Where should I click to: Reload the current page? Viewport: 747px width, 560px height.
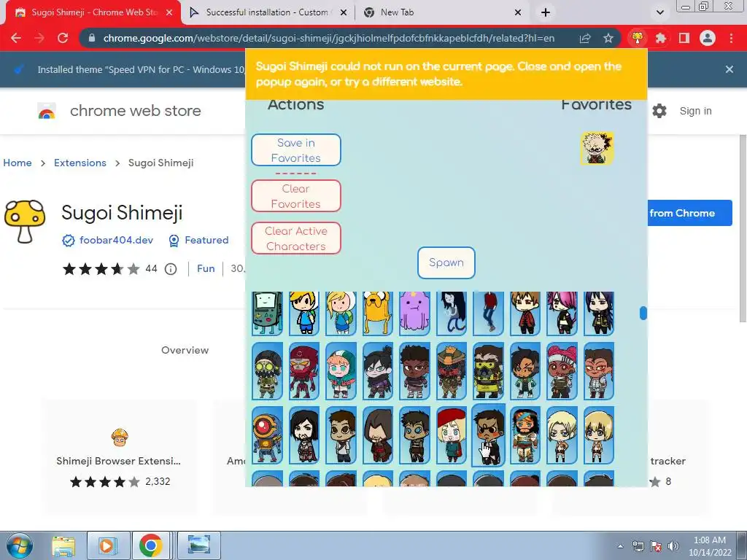click(63, 38)
